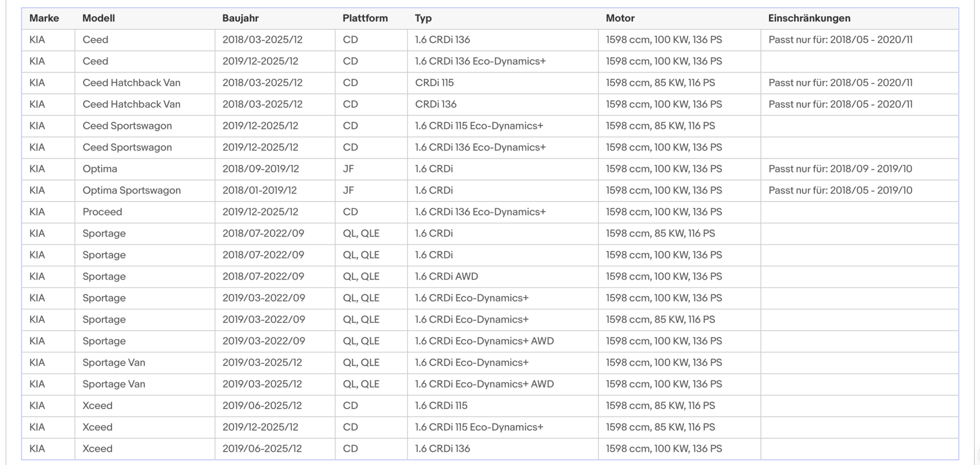Click the Marke column header

tap(44, 18)
